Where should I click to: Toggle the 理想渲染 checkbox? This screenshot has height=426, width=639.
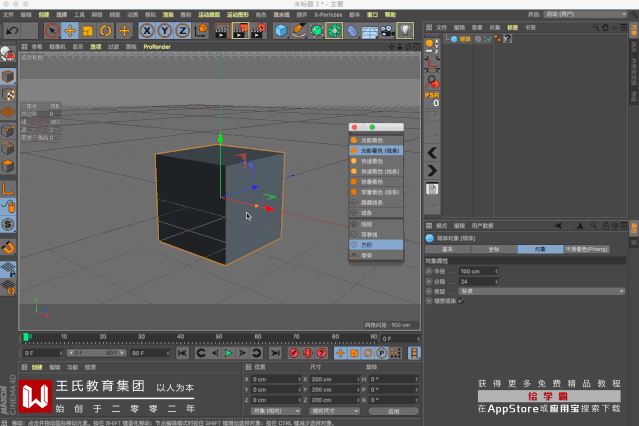461,301
